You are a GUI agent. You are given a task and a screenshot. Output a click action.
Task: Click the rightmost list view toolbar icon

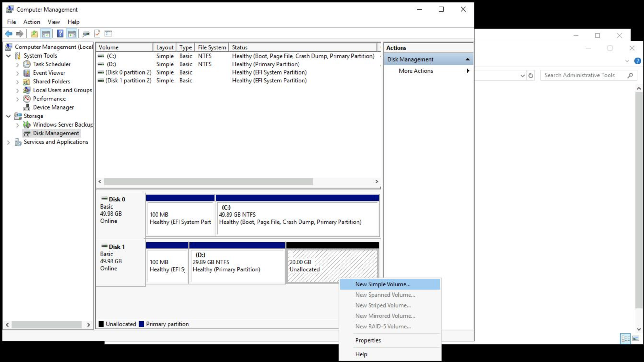108,34
